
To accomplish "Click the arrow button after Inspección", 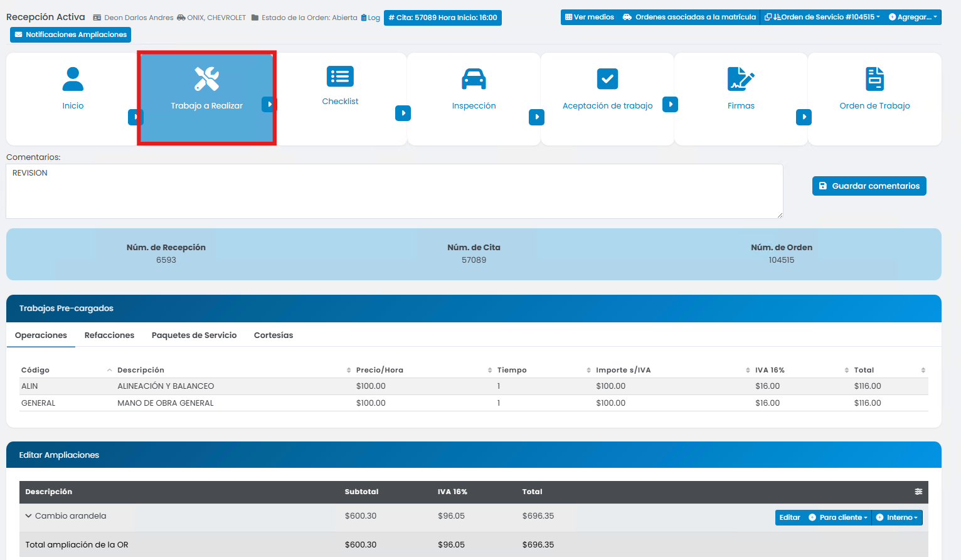I will [536, 117].
